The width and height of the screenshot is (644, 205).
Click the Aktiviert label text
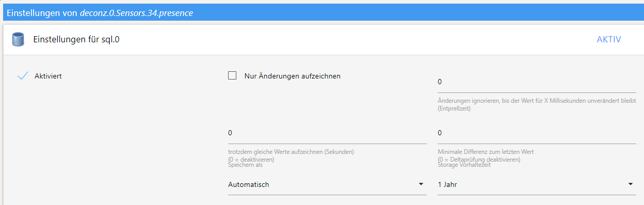[x=48, y=76]
